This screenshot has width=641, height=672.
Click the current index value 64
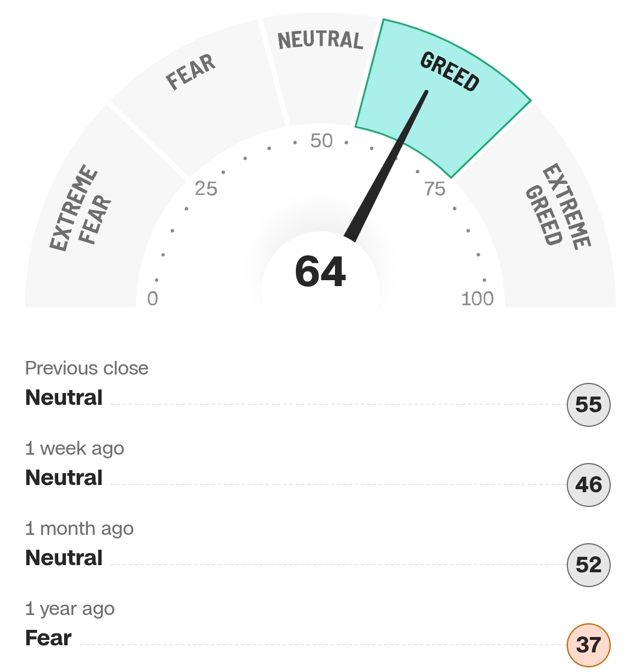(x=320, y=272)
